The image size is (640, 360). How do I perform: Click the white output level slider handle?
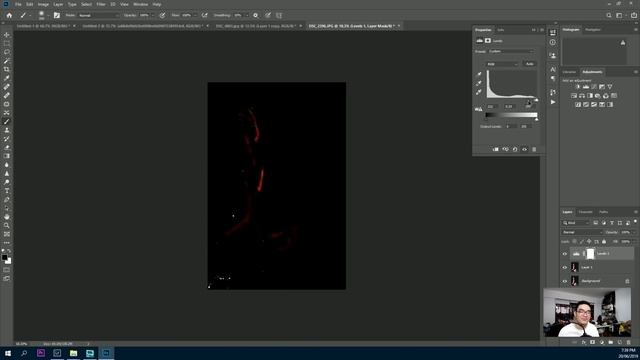point(536,119)
